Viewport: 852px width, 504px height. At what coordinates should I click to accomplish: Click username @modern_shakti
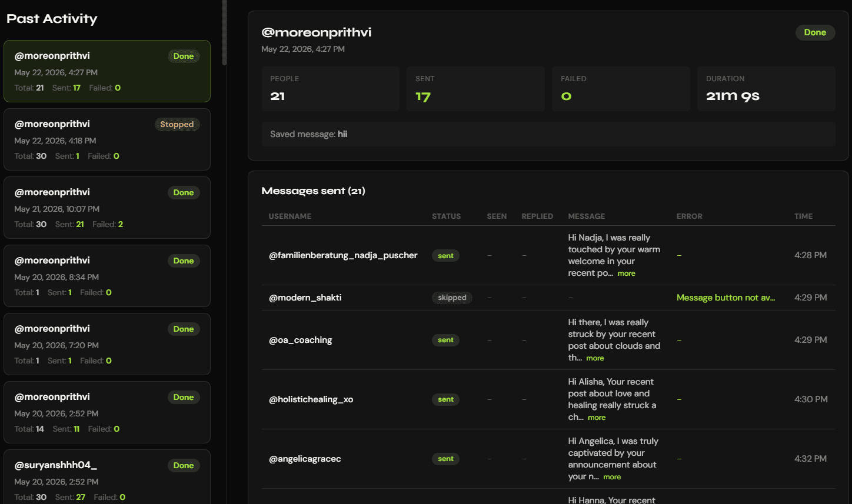(x=305, y=298)
